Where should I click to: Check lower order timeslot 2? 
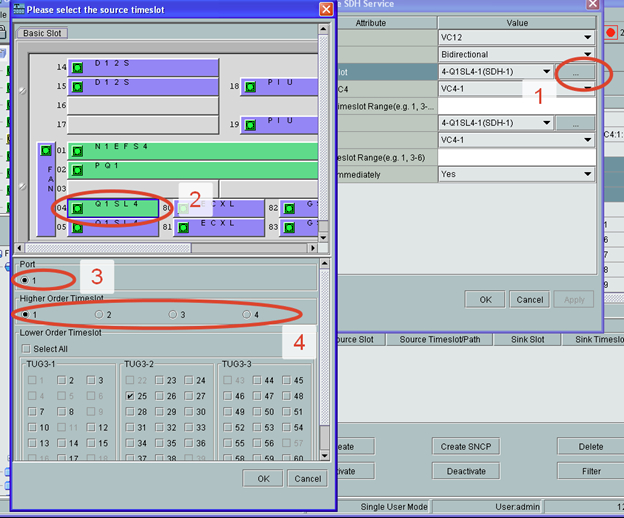(61, 380)
